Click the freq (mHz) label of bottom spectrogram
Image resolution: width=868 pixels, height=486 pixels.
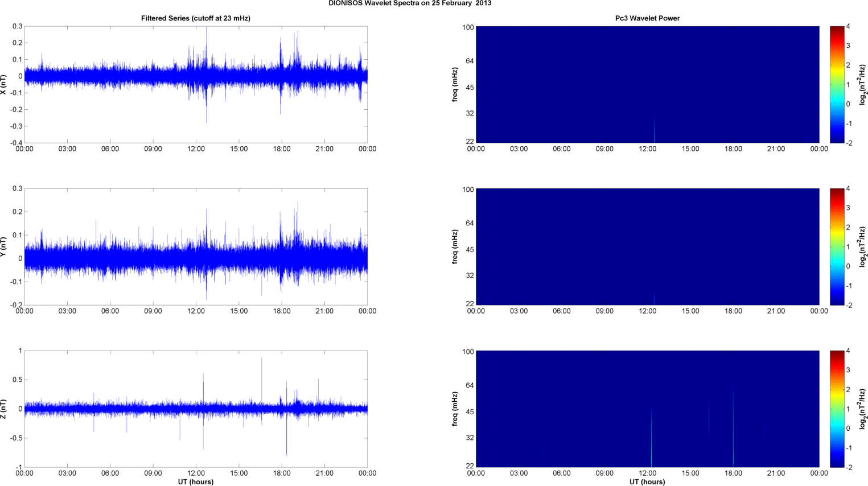click(x=455, y=409)
